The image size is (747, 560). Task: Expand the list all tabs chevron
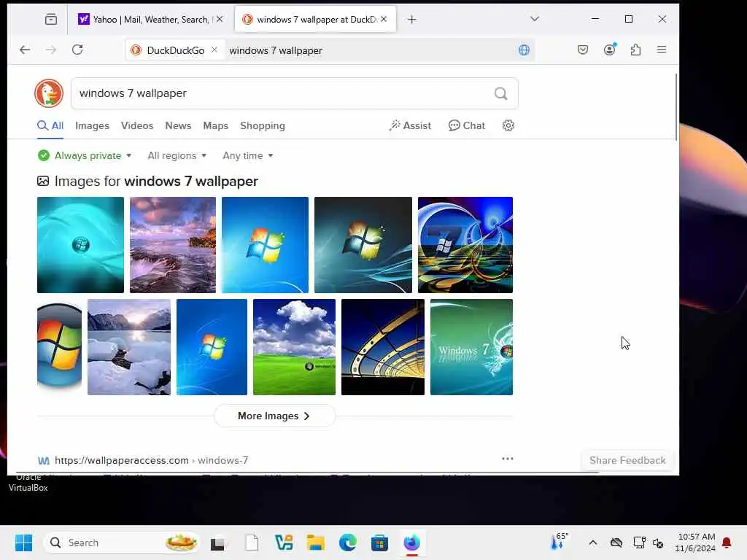(535, 19)
